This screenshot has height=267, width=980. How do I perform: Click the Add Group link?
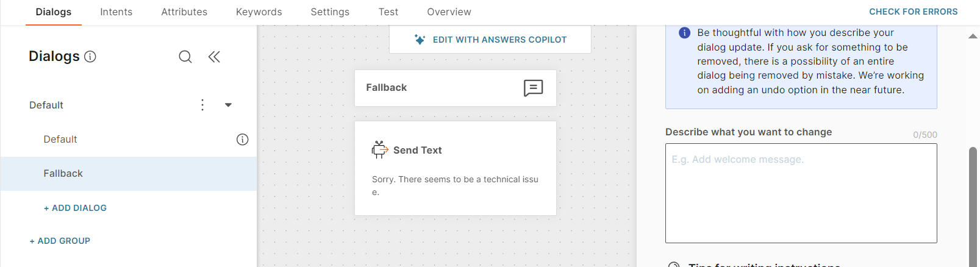60,241
